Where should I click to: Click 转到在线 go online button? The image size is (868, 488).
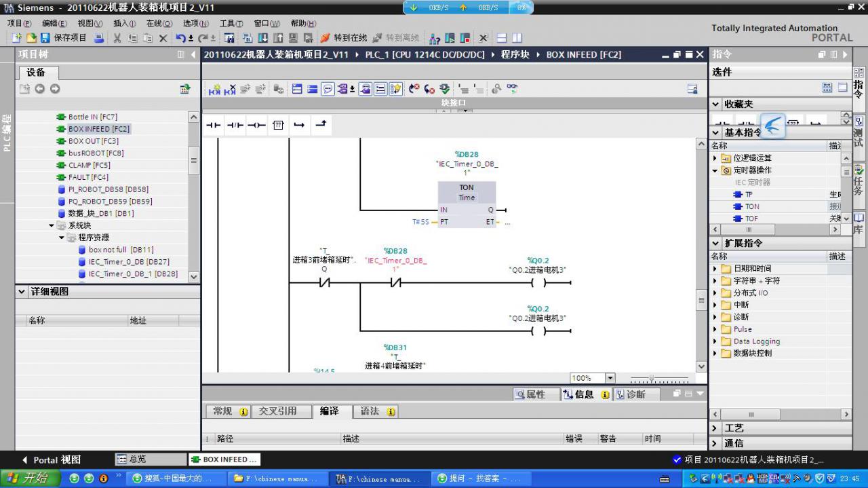click(344, 38)
